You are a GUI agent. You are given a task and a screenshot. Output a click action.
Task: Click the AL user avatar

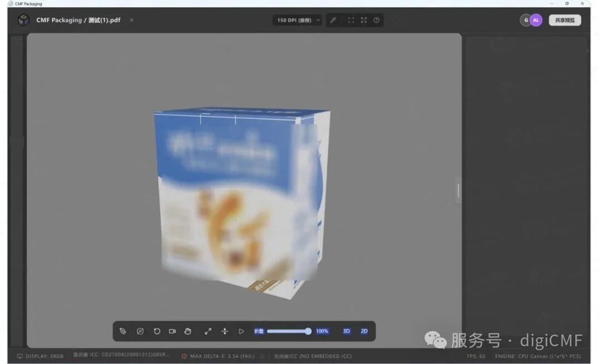[x=536, y=21]
